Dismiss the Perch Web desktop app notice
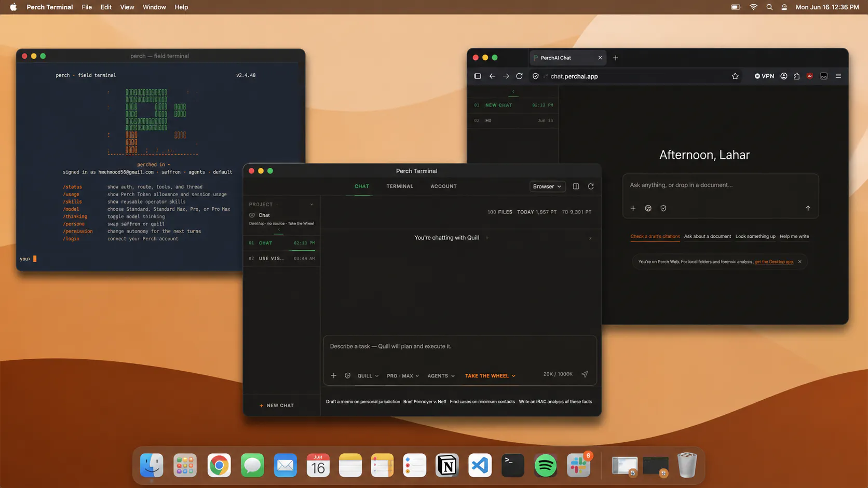Screen dimensions: 868x488 tap(800, 262)
